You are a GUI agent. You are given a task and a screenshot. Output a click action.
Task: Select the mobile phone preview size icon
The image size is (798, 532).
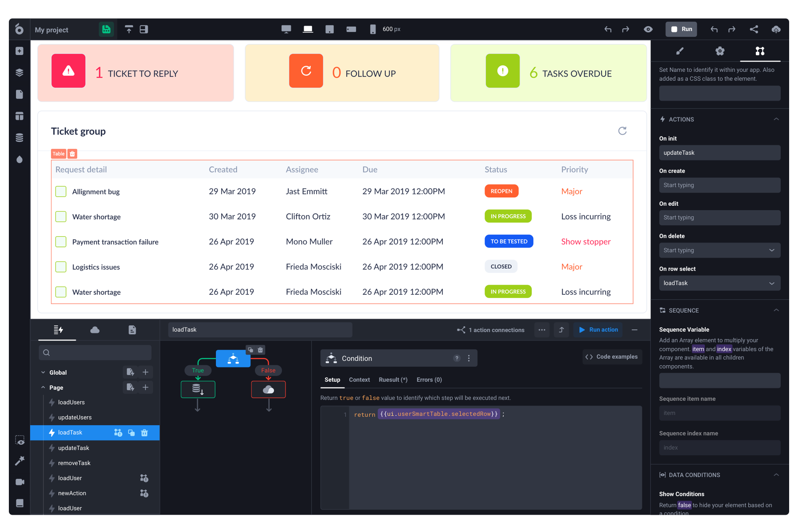tap(373, 29)
